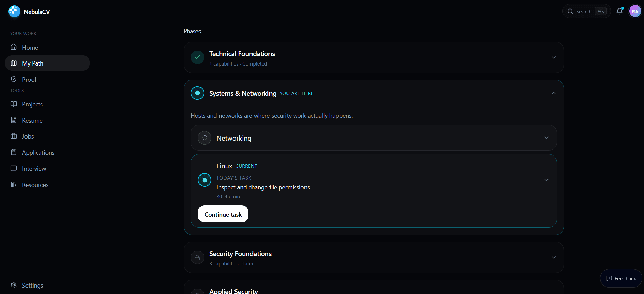Click the 'YOU ARE HERE' label
This screenshot has height=294, width=644.
click(297, 93)
